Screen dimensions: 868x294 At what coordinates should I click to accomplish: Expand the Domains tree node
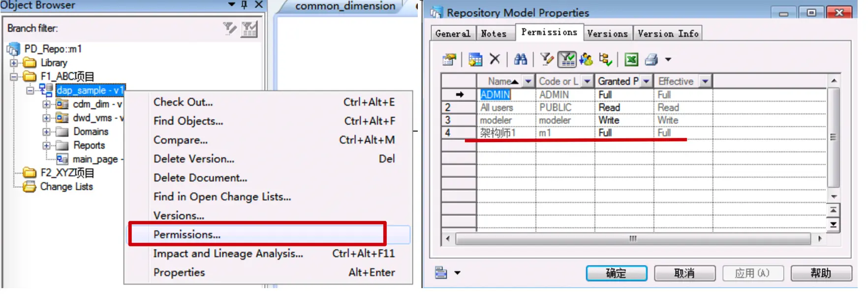coord(46,132)
